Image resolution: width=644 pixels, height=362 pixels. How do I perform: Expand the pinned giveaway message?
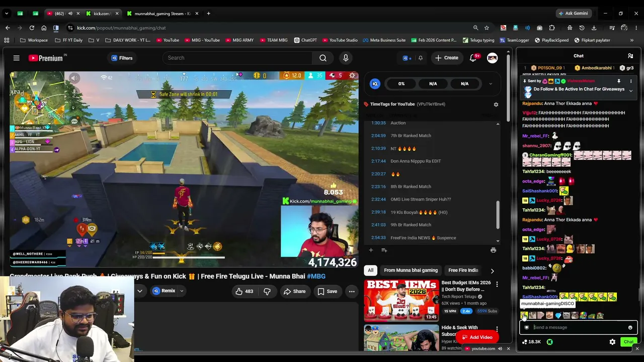pyautogui.click(x=630, y=92)
